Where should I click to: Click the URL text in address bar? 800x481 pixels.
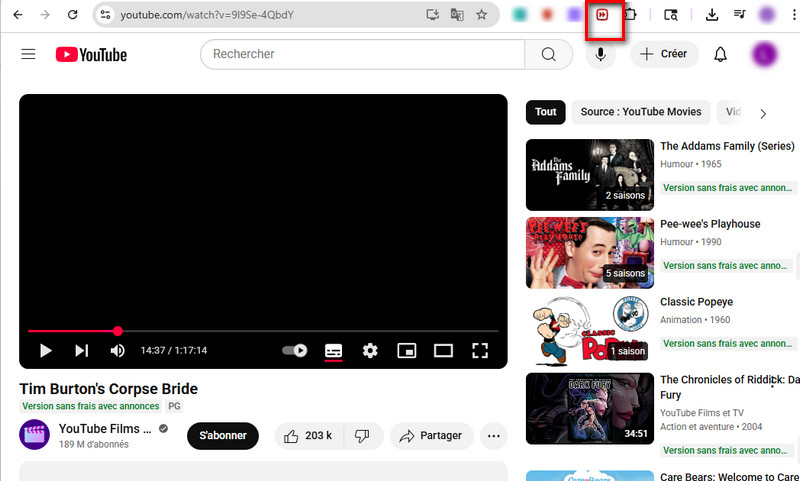point(207,15)
